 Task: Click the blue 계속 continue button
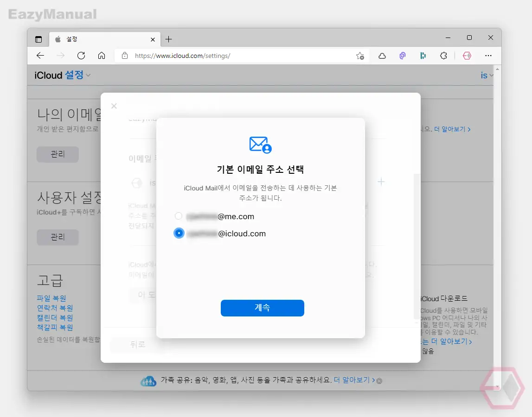point(262,308)
